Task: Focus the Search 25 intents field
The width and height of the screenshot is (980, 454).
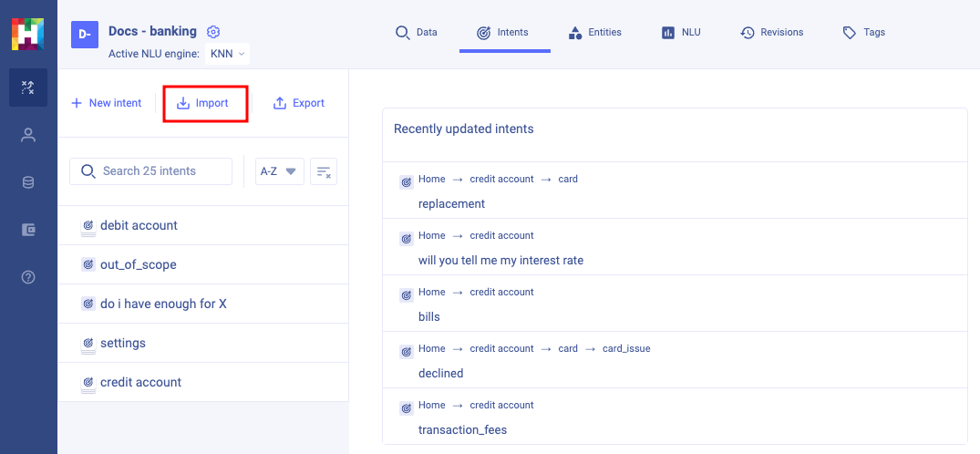Action: [151, 170]
